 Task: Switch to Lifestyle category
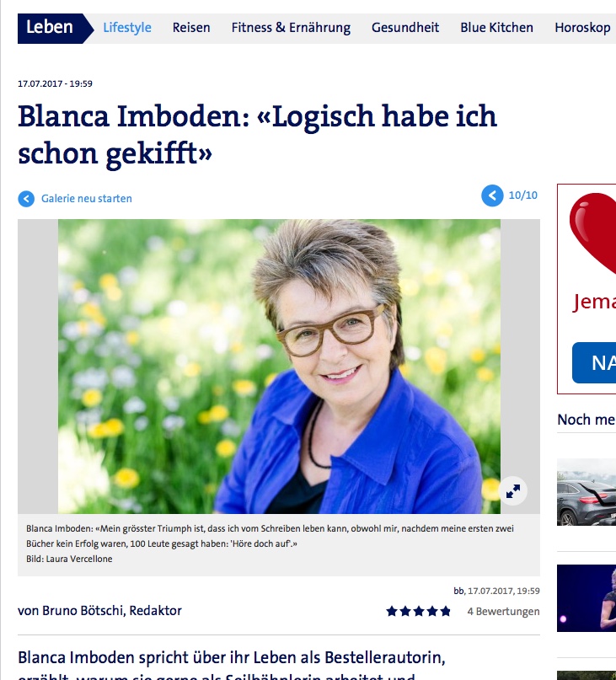click(x=127, y=28)
